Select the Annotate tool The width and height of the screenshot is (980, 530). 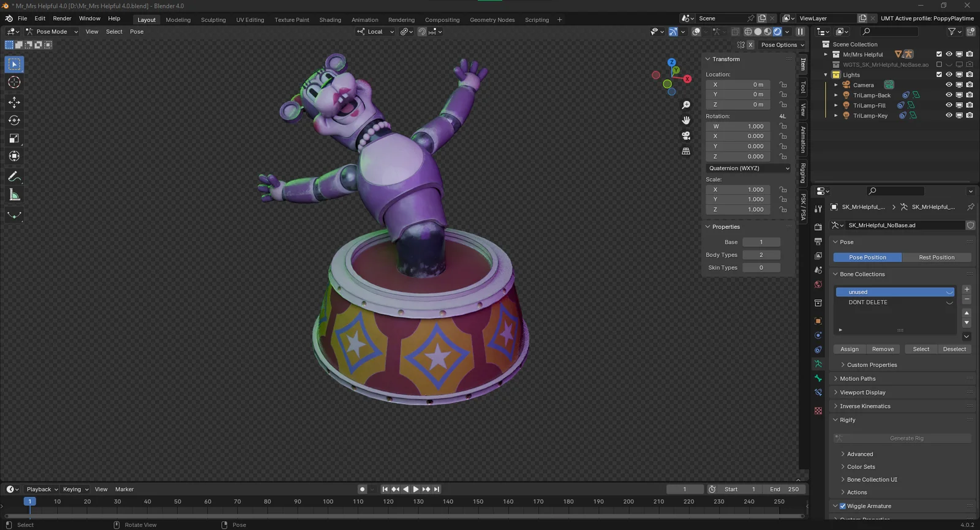[14, 177]
